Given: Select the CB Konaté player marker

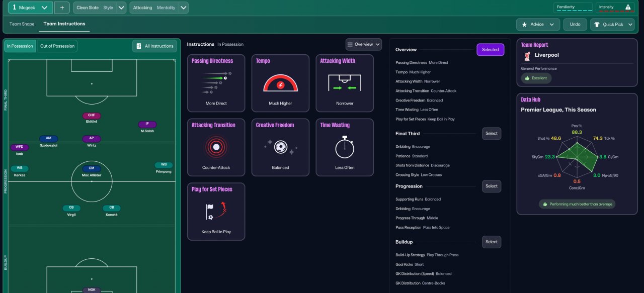Looking at the screenshot, I should pyautogui.click(x=112, y=211).
